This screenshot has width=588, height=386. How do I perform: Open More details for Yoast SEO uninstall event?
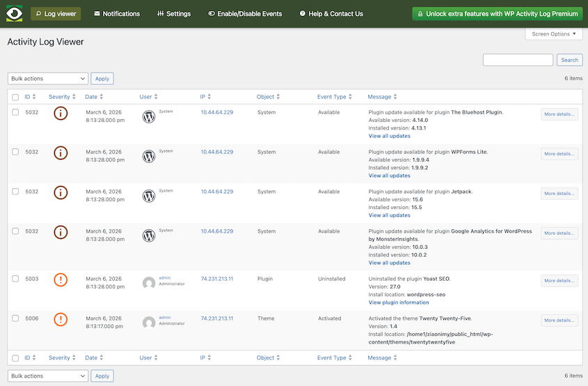tap(559, 281)
